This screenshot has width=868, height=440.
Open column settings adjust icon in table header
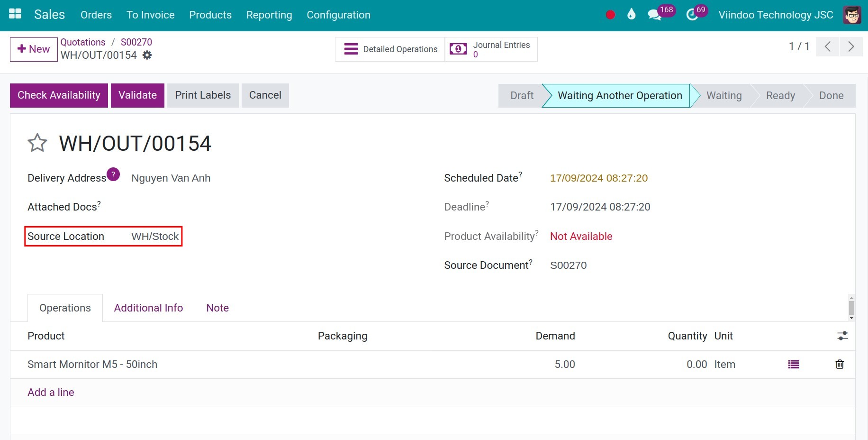pyautogui.click(x=842, y=336)
